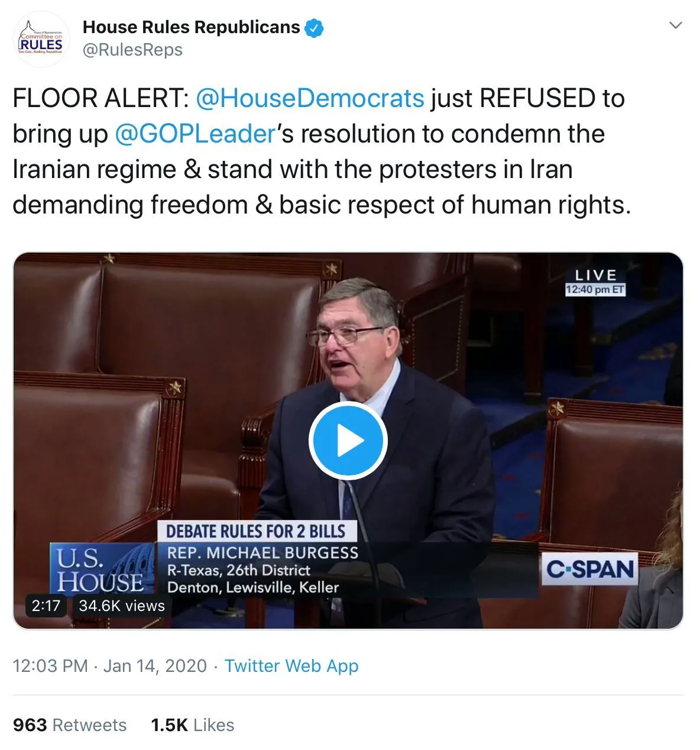Play the embedded C-SPAN video
The height and width of the screenshot is (750, 700).
coord(348,441)
